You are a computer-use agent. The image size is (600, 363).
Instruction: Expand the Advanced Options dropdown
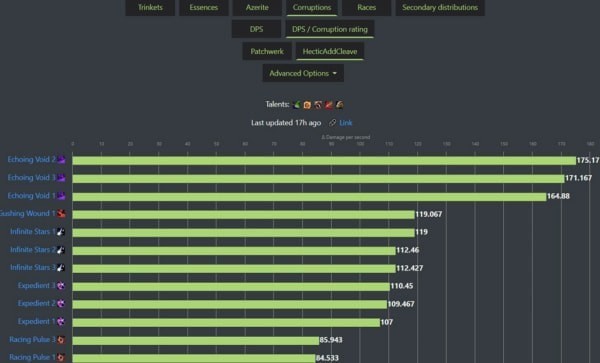point(303,73)
